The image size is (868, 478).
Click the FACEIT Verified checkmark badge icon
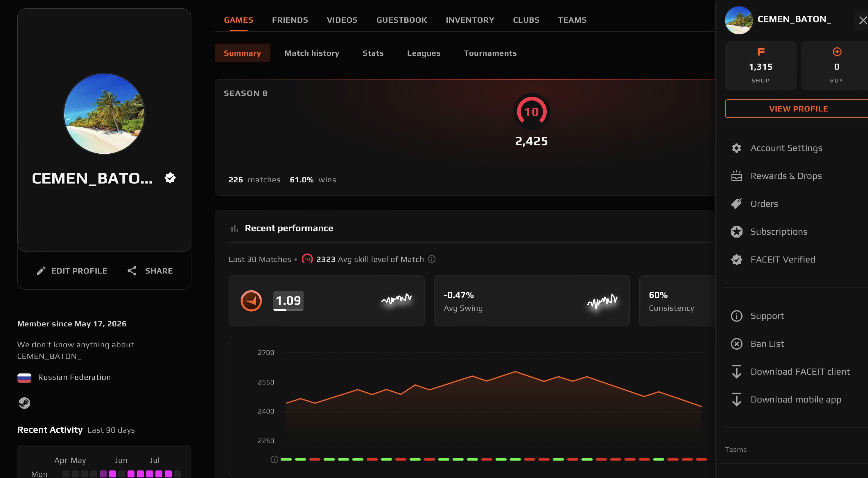pyautogui.click(x=736, y=259)
